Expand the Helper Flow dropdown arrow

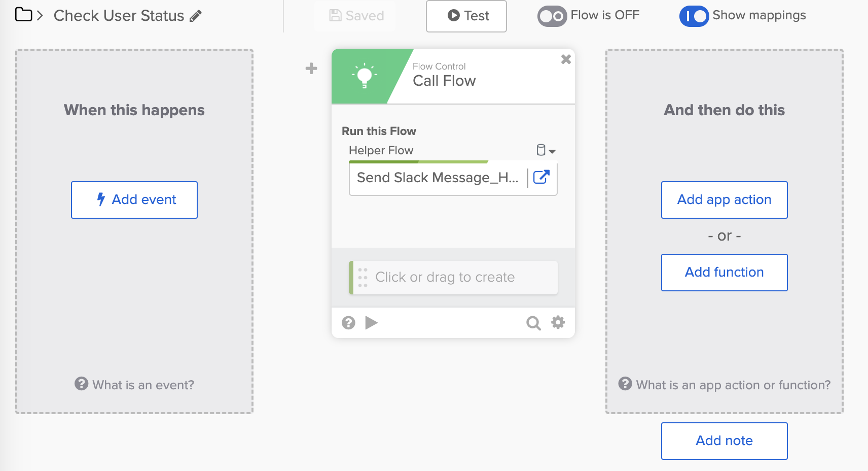coord(553,151)
